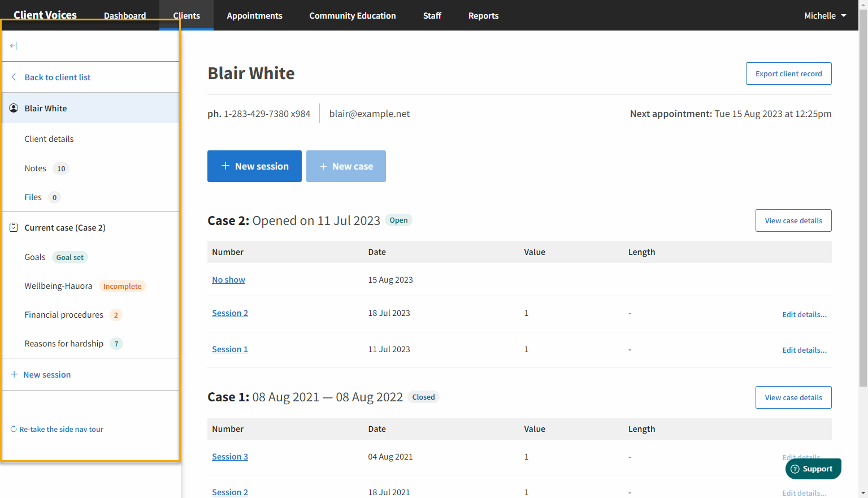Screen dimensions: 868x498
Task: Click the phone number 1-283-429-7380 x984
Action: [x=267, y=114]
